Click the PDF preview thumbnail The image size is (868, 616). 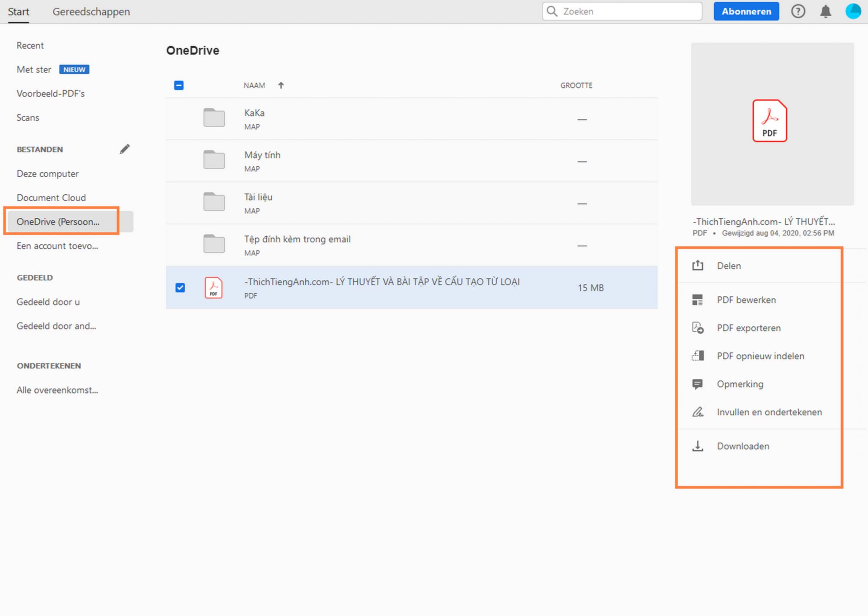pos(770,121)
